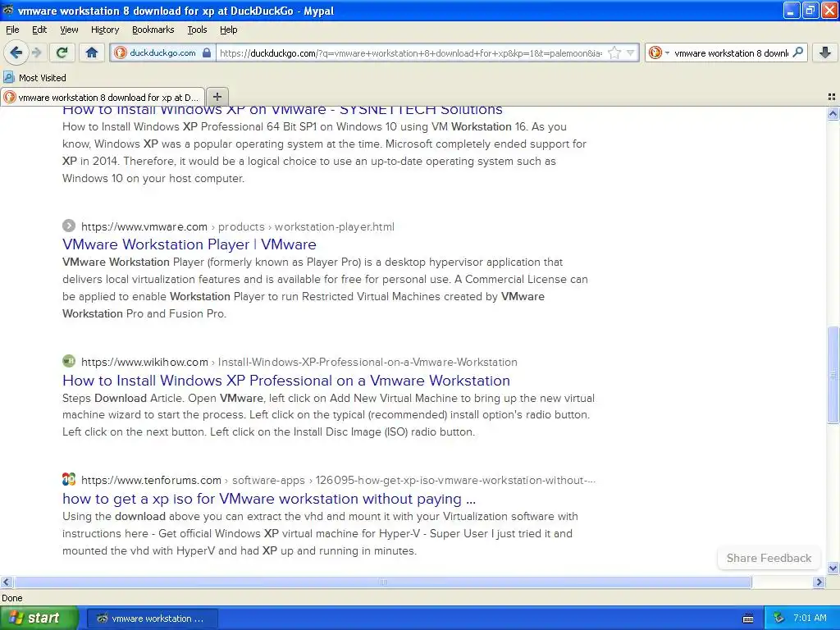
Task: Click the horizontal scrollbar thumb
Action: pyautogui.click(x=382, y=582)
